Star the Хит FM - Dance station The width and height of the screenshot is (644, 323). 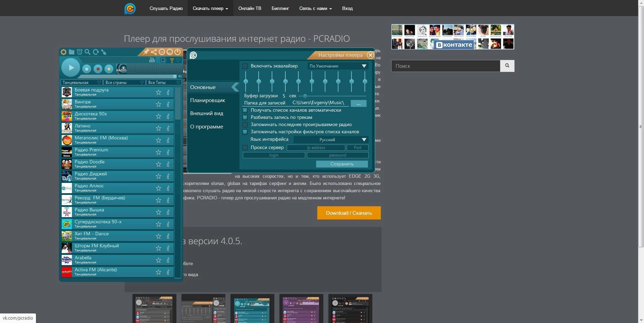(x=158, y=236)
